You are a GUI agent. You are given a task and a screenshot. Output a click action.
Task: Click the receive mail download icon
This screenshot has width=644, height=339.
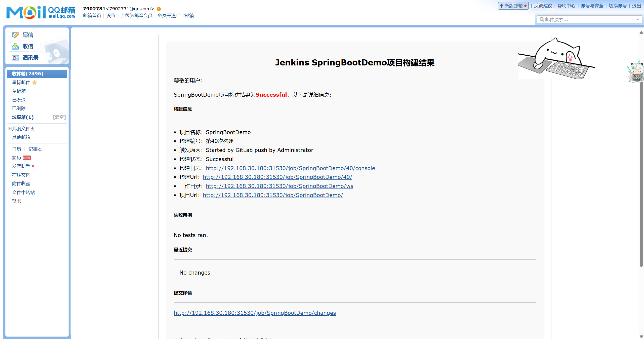tap(15, 46)
